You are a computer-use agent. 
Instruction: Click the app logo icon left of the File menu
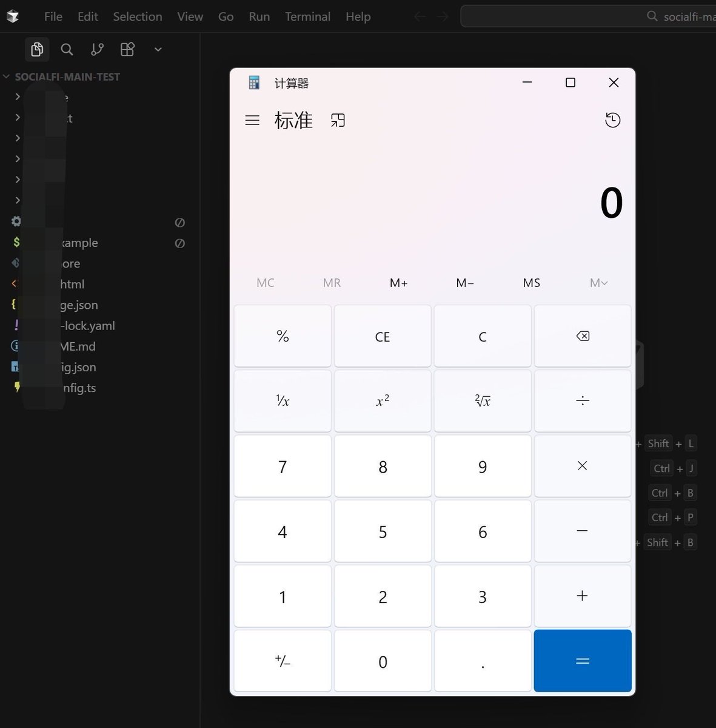(x=13, y=16)
